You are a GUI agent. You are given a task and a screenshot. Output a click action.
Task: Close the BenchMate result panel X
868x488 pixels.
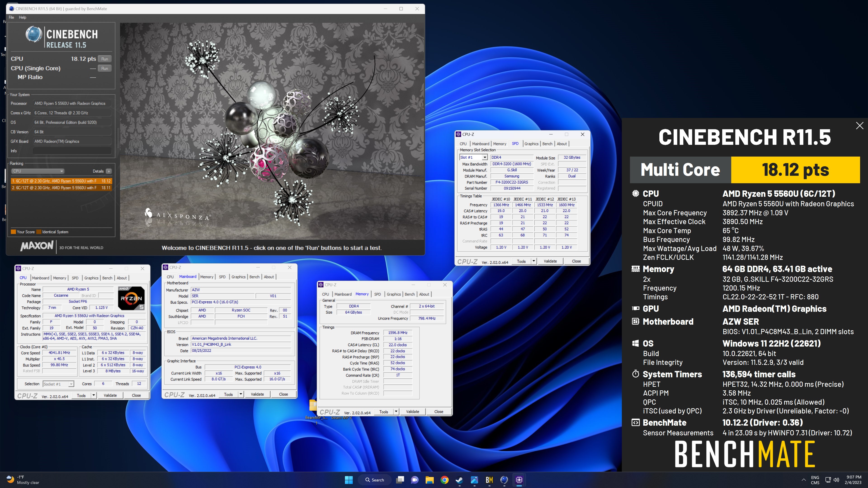860,126
